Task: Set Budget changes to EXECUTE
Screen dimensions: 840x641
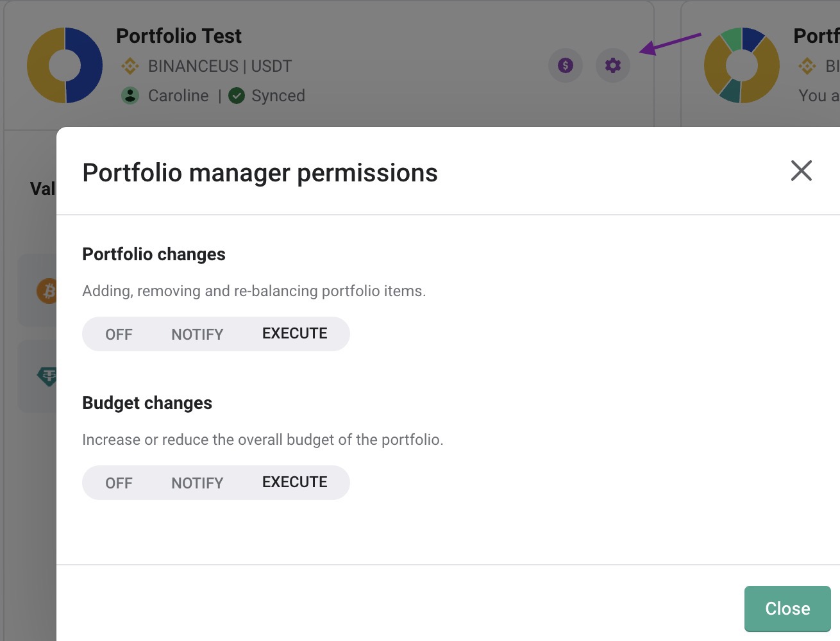Action: [295, 482]
